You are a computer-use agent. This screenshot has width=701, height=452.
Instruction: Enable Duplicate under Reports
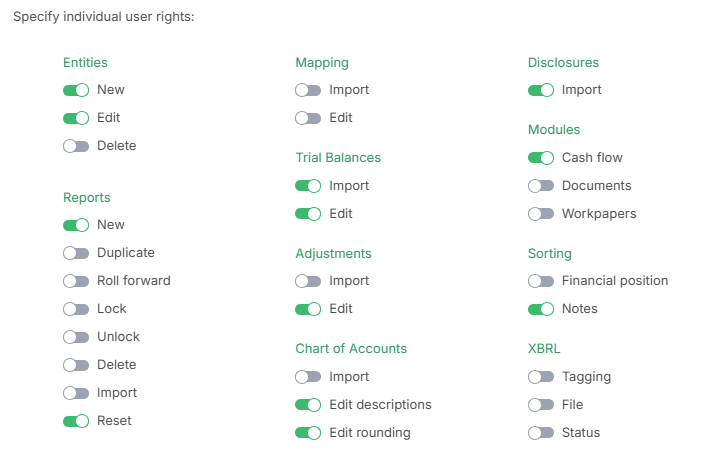76,253
